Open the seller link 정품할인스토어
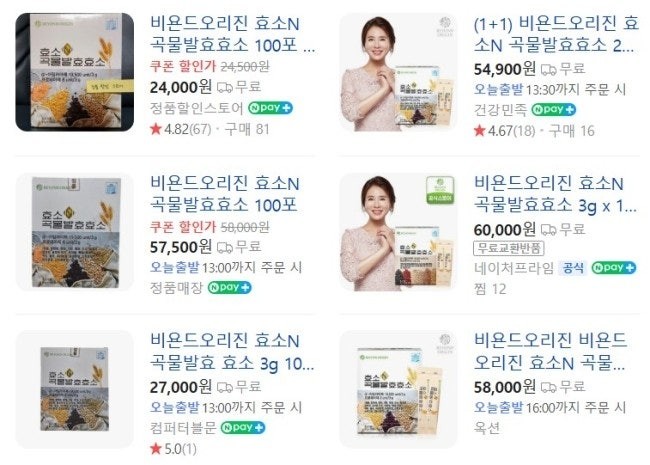The width and height of the screenshot is (650, 465). [x=196, y=108]
